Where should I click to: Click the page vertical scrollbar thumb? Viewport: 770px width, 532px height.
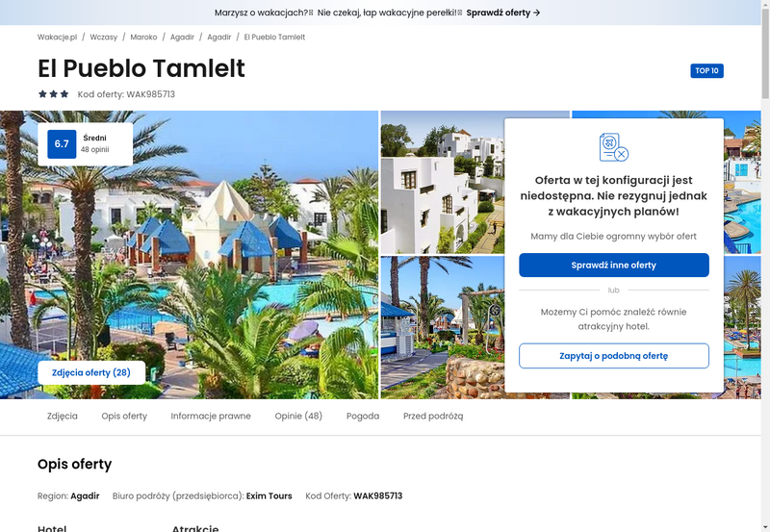(x=765, y=54)
